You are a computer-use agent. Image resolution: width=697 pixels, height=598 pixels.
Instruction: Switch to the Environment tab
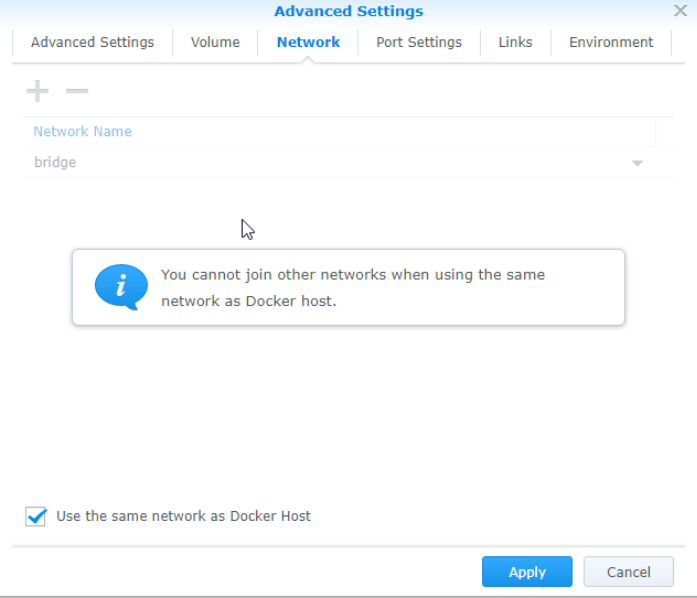click(611, 42)
